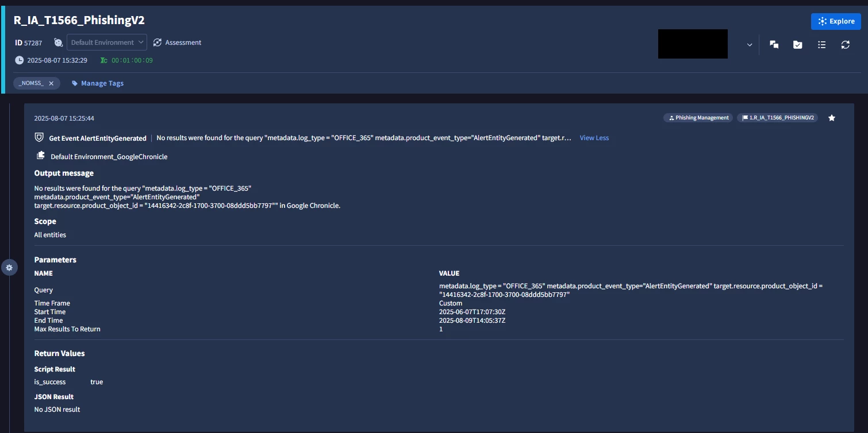Image resolution: width=868 pixels, height=433 pixels.
Task: Click the Phishing Management chip
Action: tap(699, 118)
